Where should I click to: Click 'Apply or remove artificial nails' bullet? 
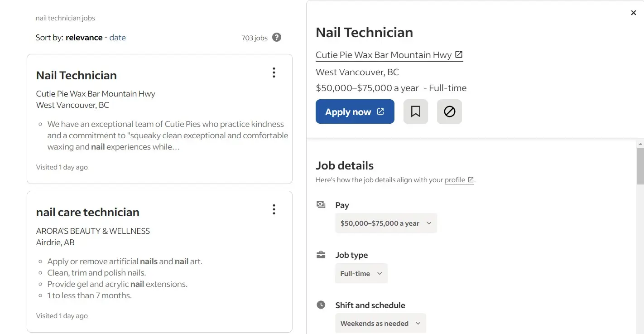[x=125, y=261]
